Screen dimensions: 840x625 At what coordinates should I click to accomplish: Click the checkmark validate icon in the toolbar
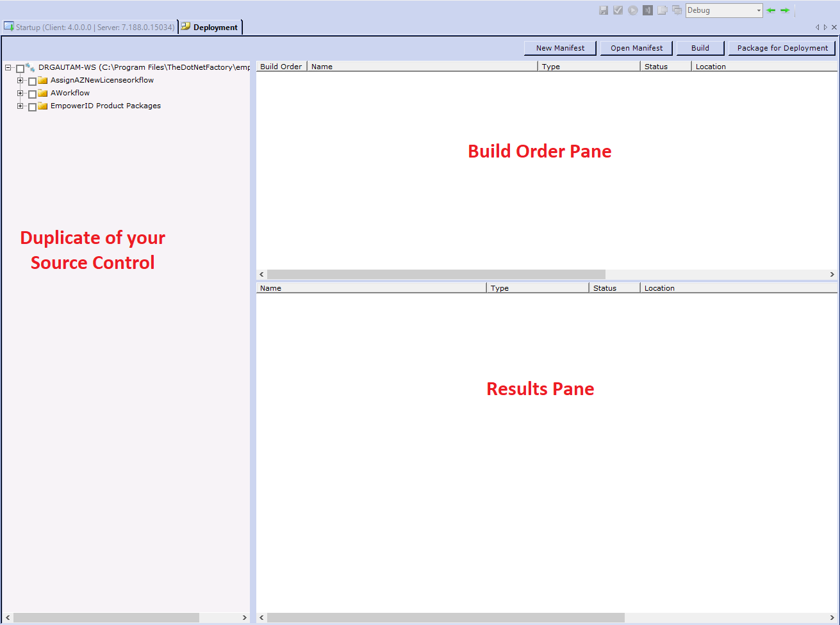617,10
